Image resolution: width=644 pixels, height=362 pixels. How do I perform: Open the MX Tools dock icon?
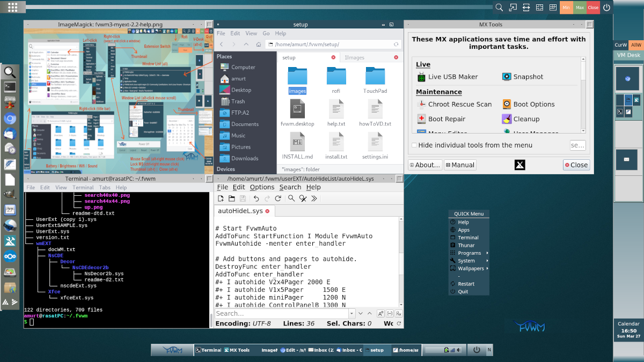click(10, 241)
